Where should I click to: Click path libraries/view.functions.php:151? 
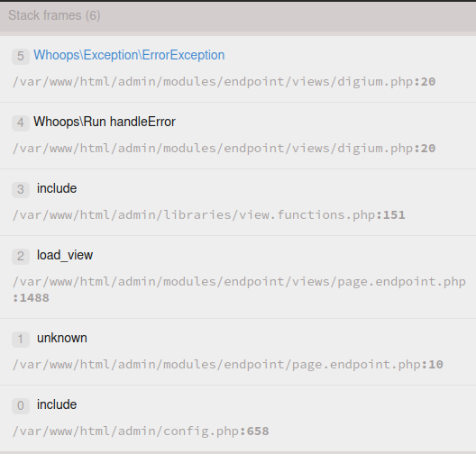point(208,215)
